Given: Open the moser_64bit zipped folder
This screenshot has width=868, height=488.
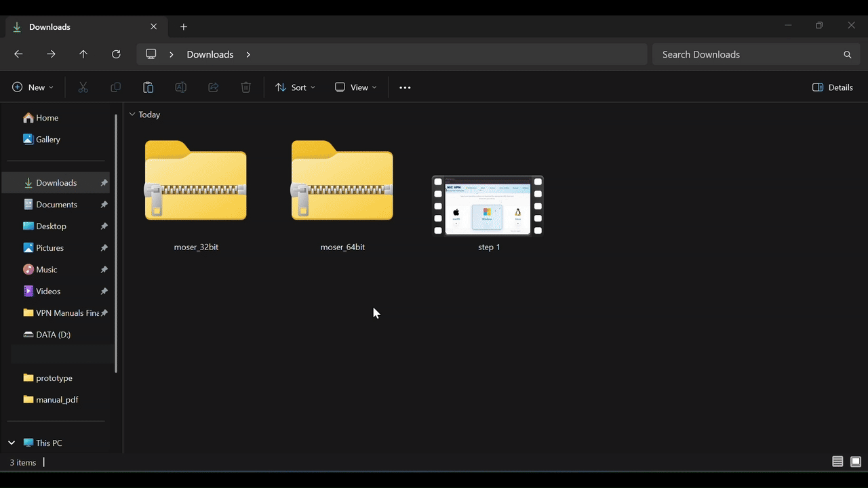Looking at the screenshot, I should [342, 181].
